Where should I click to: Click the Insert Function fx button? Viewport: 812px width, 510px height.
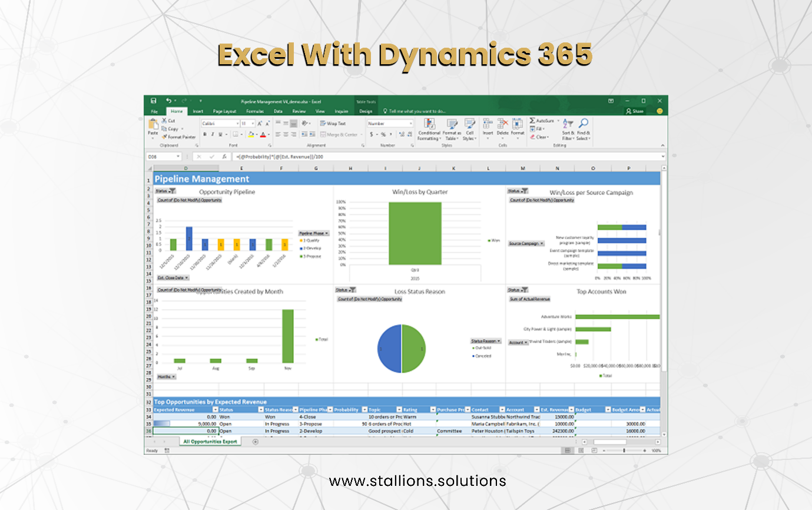[224, 157]
